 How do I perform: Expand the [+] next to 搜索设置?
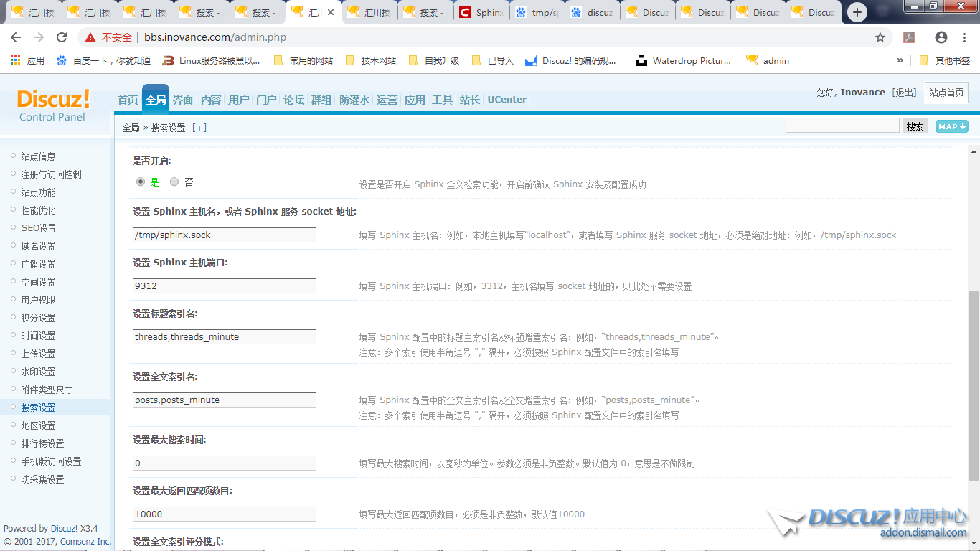[199, 128]
